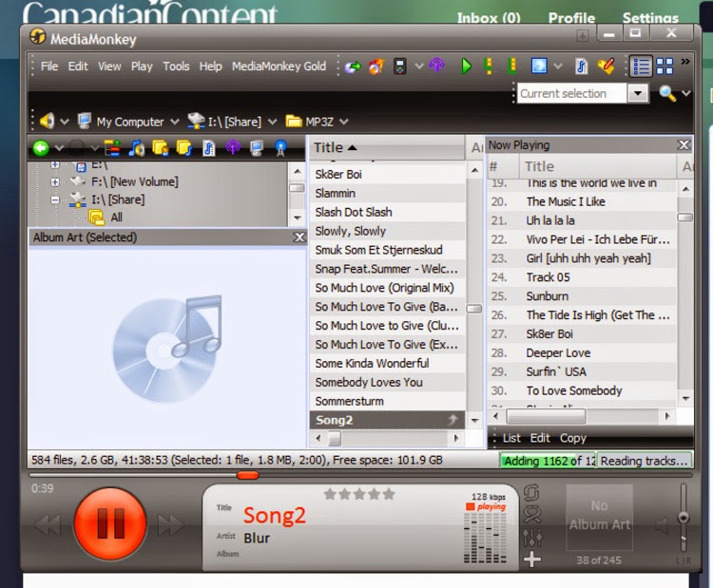Click the purple podcast icon in the main toolbar
713x588 pixels.
[x=436, y=66]
